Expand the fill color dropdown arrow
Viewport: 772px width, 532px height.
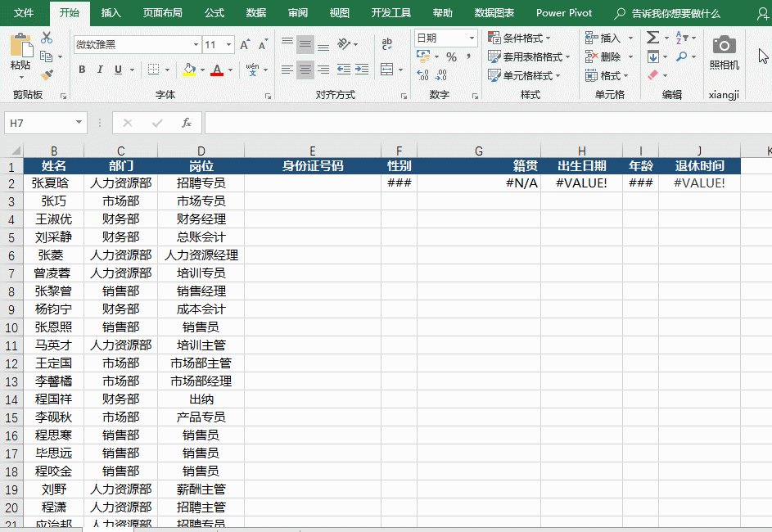pos(202,70)
